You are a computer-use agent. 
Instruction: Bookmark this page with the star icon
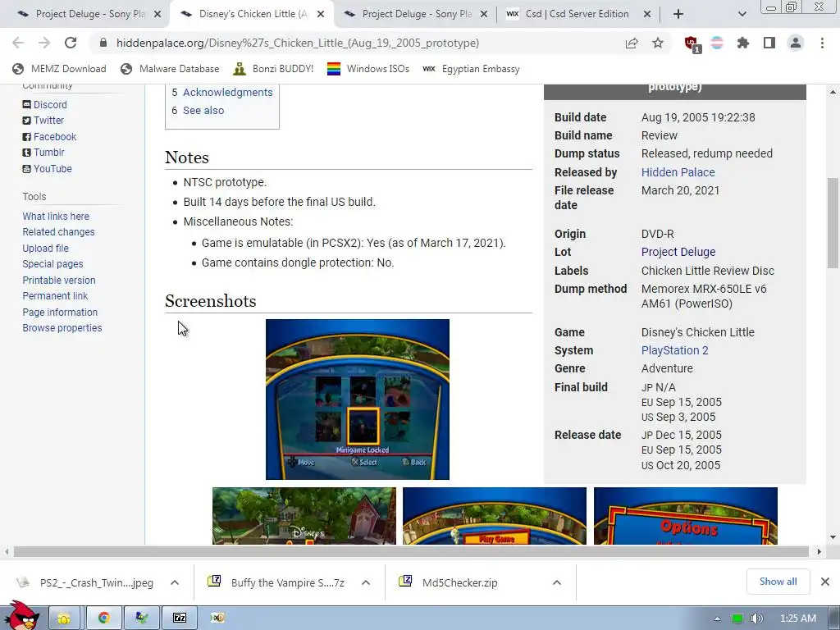point(658,43)
